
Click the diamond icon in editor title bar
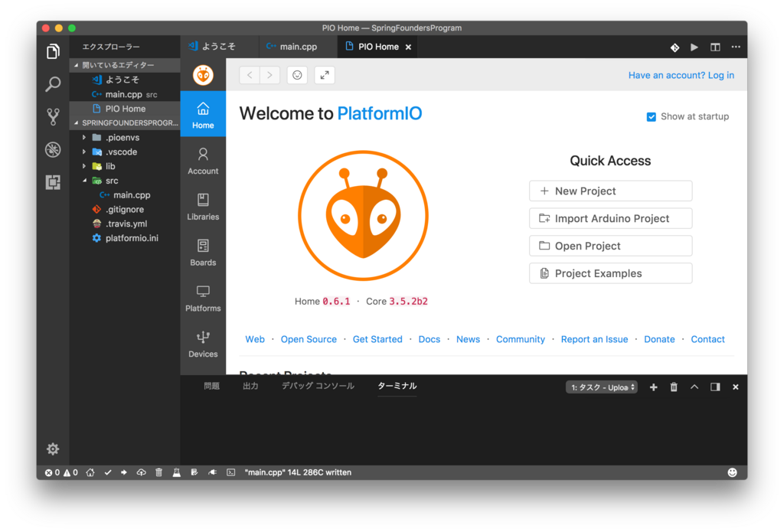click(675, 47)
